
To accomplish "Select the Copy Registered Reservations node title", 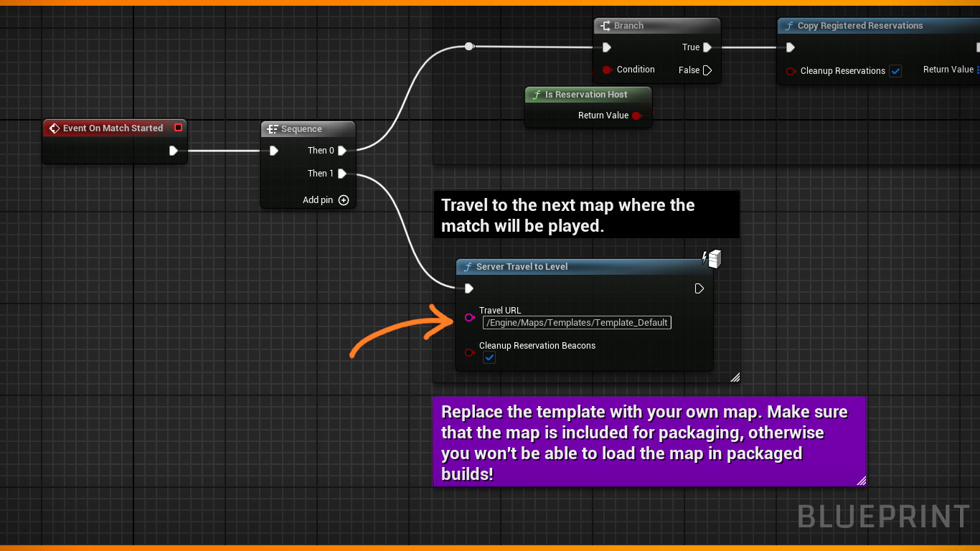I will [x=860, y=26].
